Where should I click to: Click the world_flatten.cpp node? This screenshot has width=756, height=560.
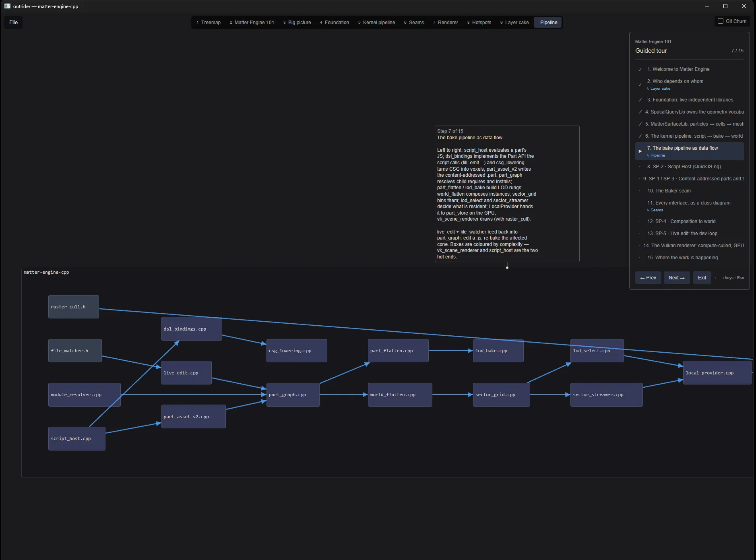pos(400,395)
